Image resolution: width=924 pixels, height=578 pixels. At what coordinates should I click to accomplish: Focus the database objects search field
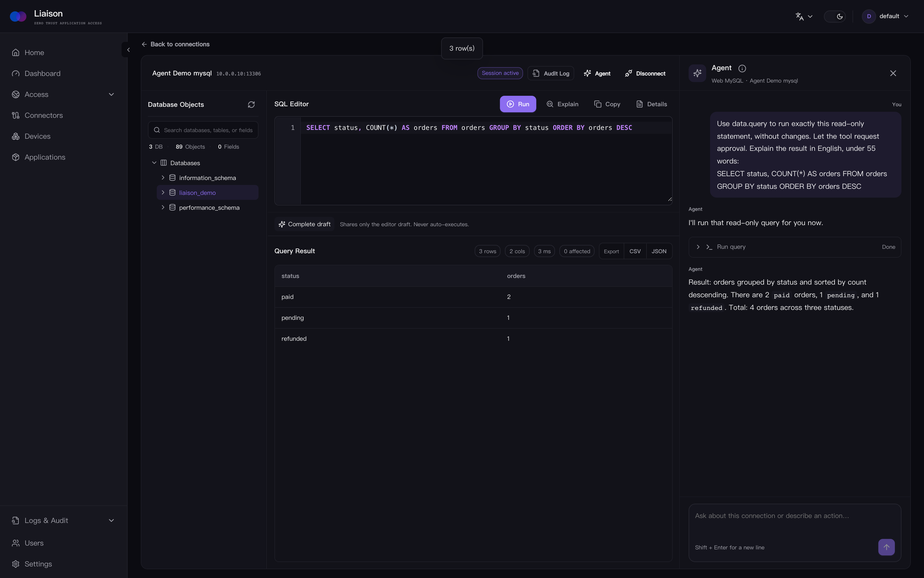(203, 130)
